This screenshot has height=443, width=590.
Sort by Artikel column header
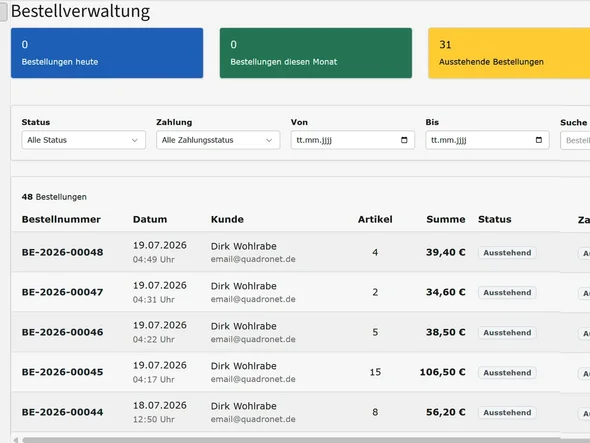click(x=375, y=219)
